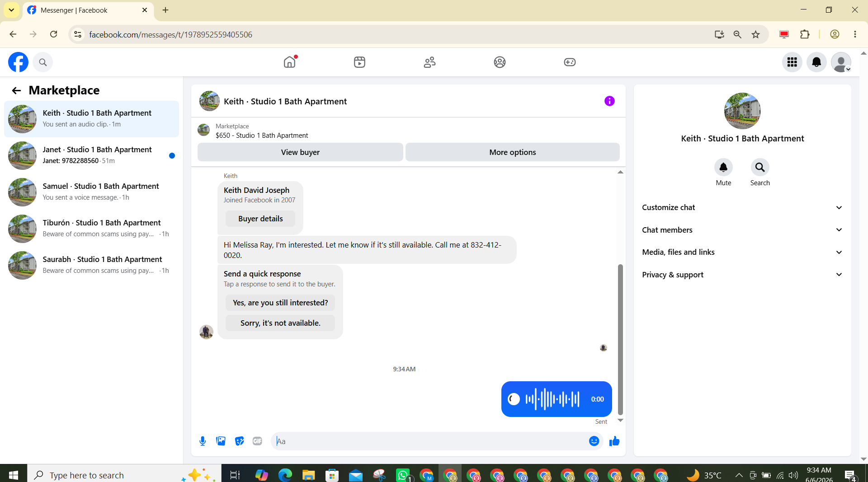Open the Notifications bell in the header
The width and height of the screenshot is (868, 482).
816,62
